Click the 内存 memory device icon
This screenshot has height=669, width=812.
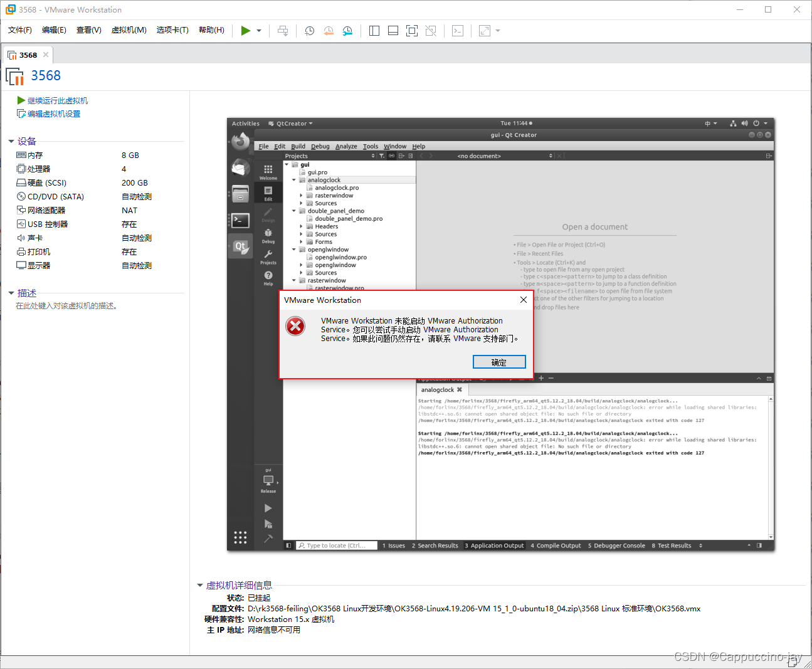[x=21, y=155]
